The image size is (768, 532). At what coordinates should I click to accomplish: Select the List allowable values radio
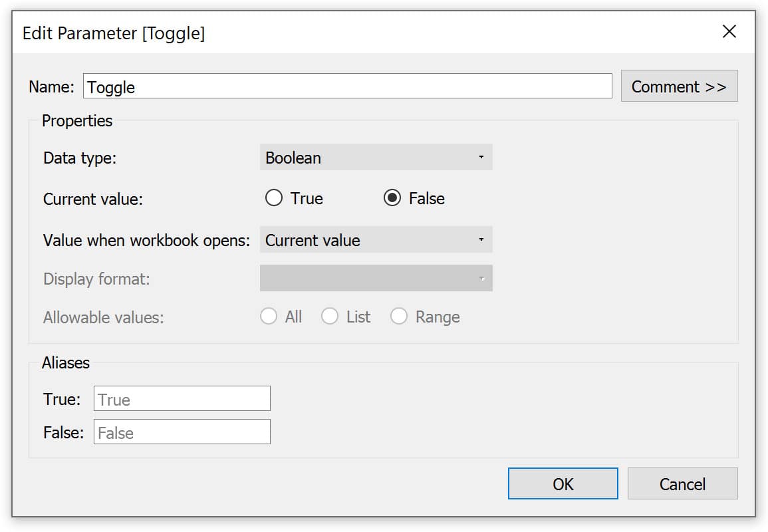(330, 317)
